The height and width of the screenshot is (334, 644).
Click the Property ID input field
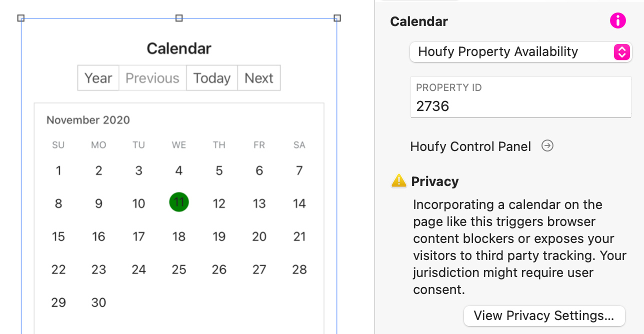[x=520, y=106]
